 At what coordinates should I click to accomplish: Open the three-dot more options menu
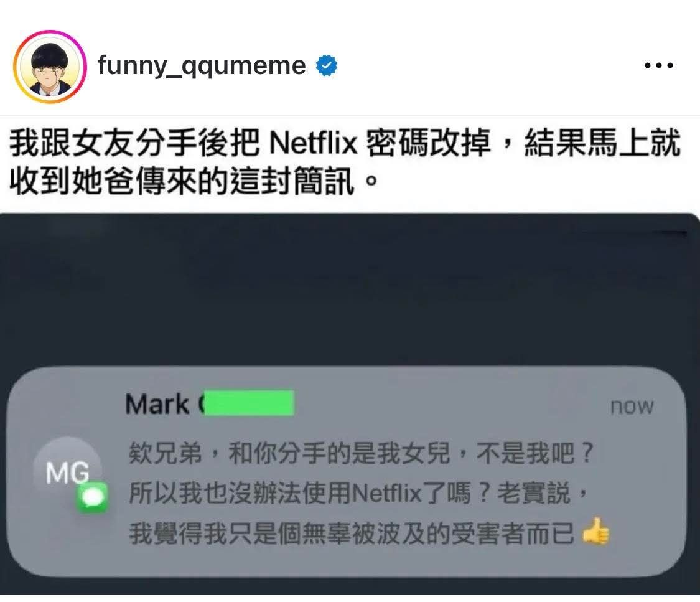pyautogui.click(x=658, y=65)
